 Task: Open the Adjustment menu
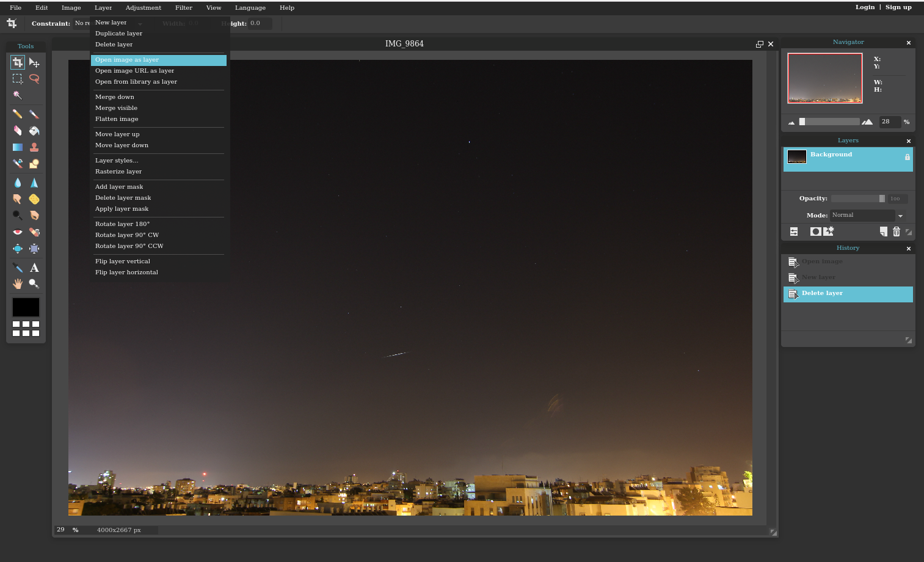click(144, 8)
